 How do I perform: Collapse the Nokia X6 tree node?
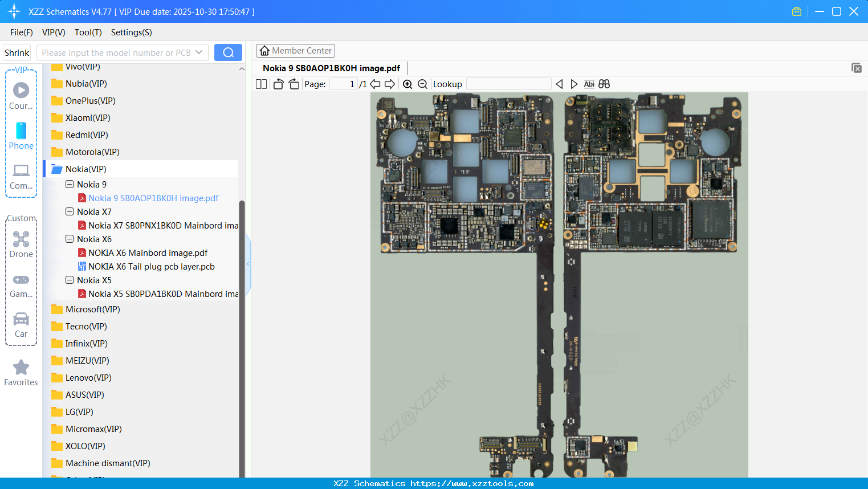70,239
